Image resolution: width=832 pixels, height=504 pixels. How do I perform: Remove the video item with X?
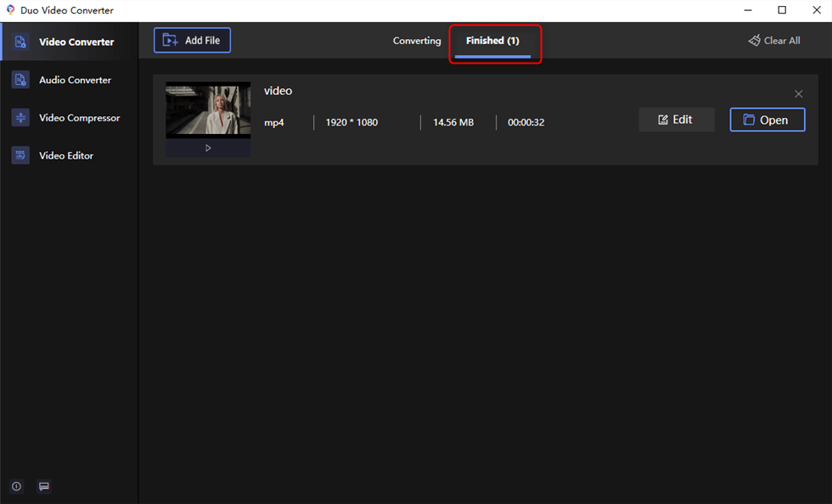799,94
